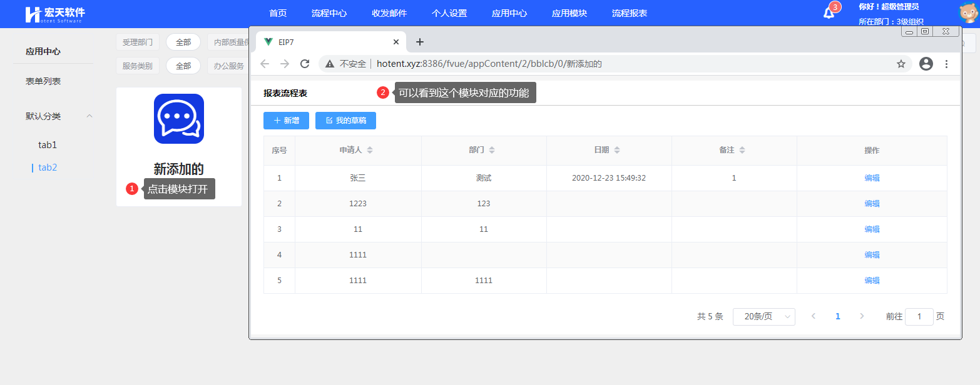The image size is (980, 385).
Task: Click the notification bell icon
Action: click(x=829, y=13)
